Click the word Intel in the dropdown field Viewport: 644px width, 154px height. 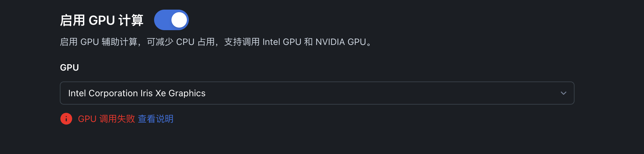(x=77, y=93)
